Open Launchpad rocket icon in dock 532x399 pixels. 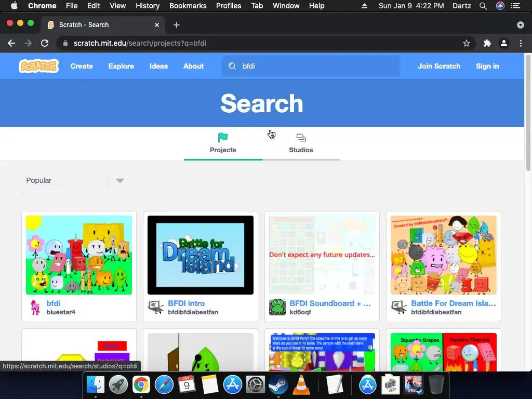pos(118,385)
